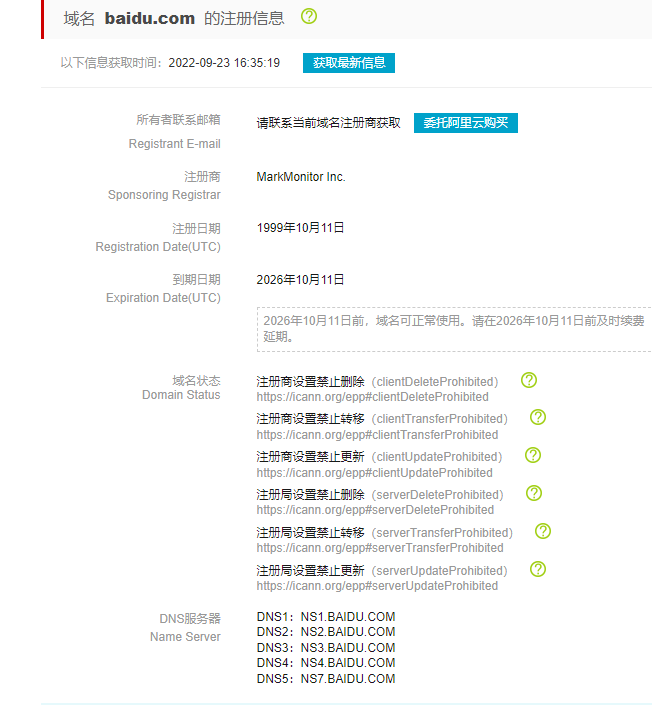Viewport: 652px width, 705px height.
Task: Click the 注册局设置禁止转移 status text
Action: [x=310, y=533]
